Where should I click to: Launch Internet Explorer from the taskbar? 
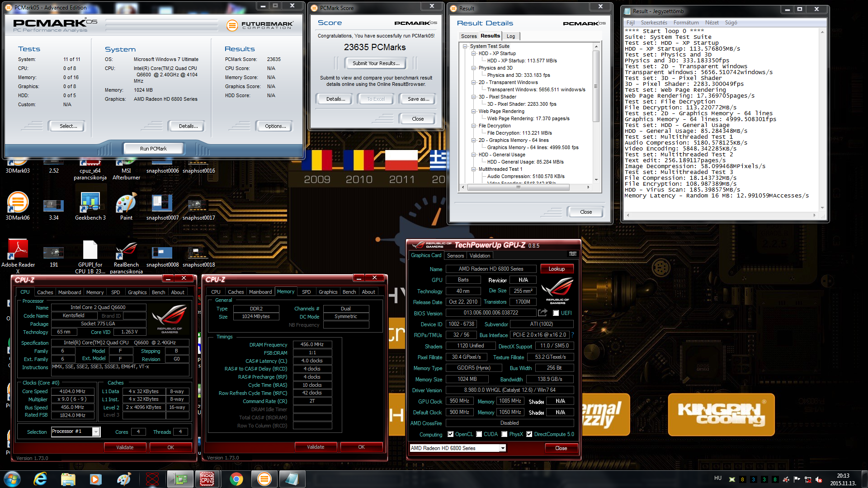point(40,479)
